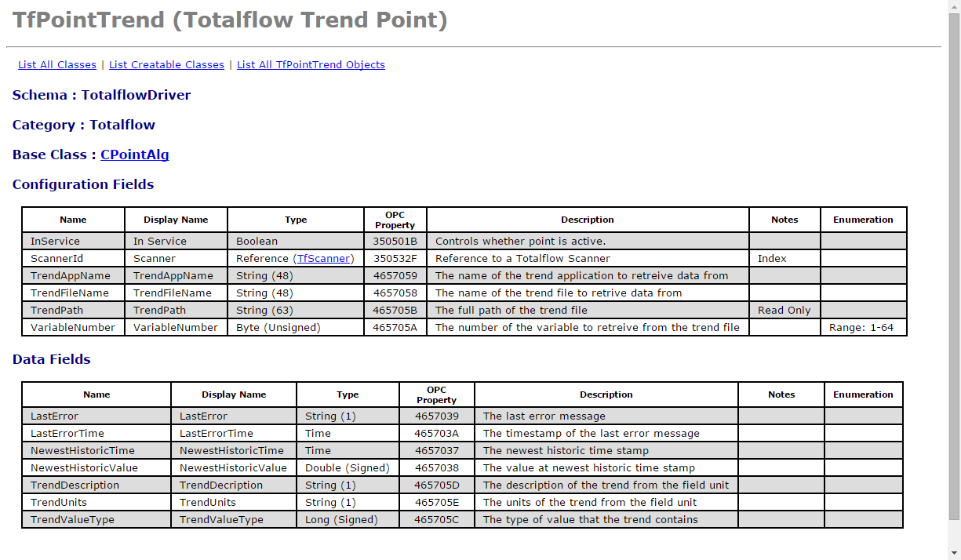Viewport: 961px width, 560px height.
Task: Select the LastErrorTime name cell
Action: coord(67,433)
